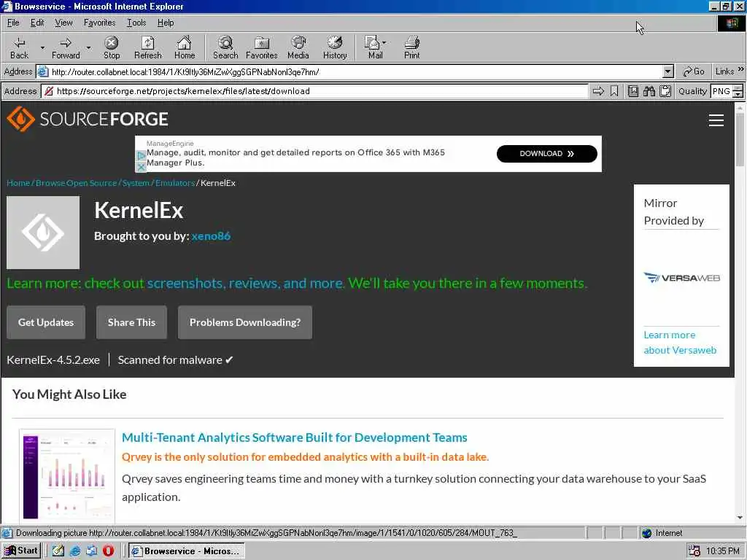Open the Favorites toolbar button

click(262, 47)
